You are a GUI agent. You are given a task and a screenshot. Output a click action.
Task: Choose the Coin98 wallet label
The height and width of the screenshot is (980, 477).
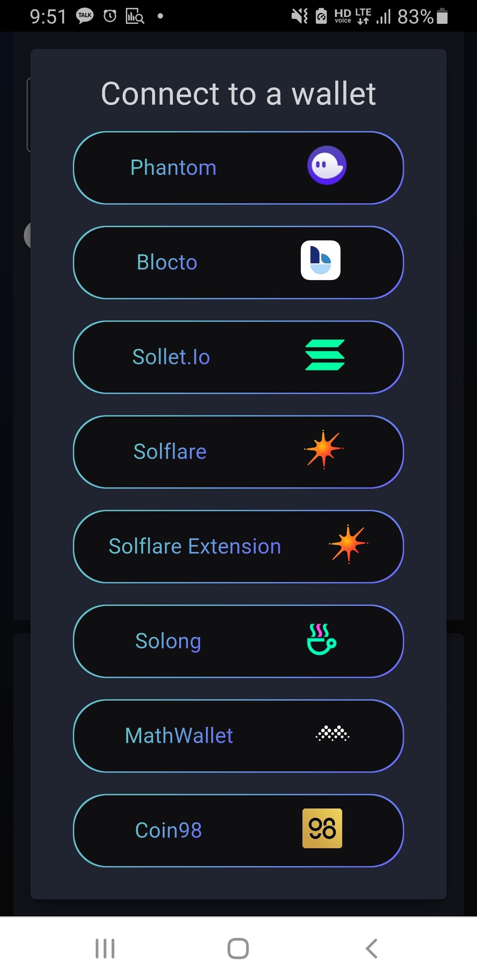[x=168, y=831]
